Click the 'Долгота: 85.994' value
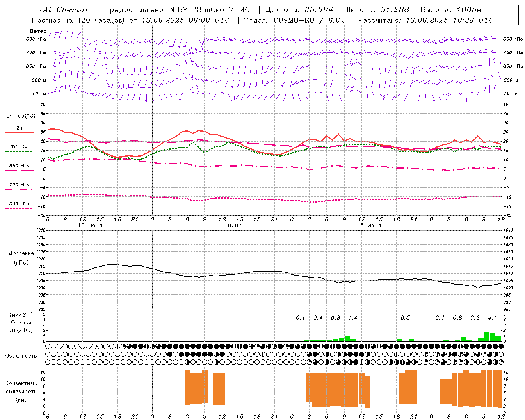Image resolution: width=525 pixels, height=420 pixels. (x=300, y=10)
